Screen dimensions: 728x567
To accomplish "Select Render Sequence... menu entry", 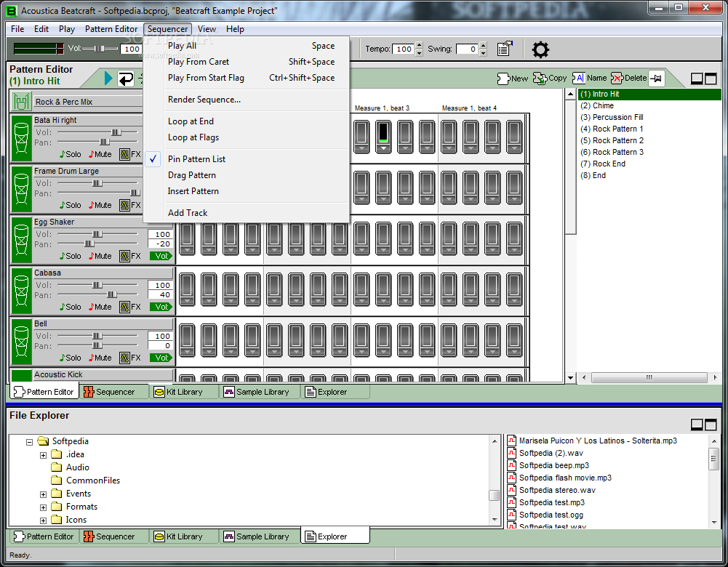I will click(x=247, y=100).
